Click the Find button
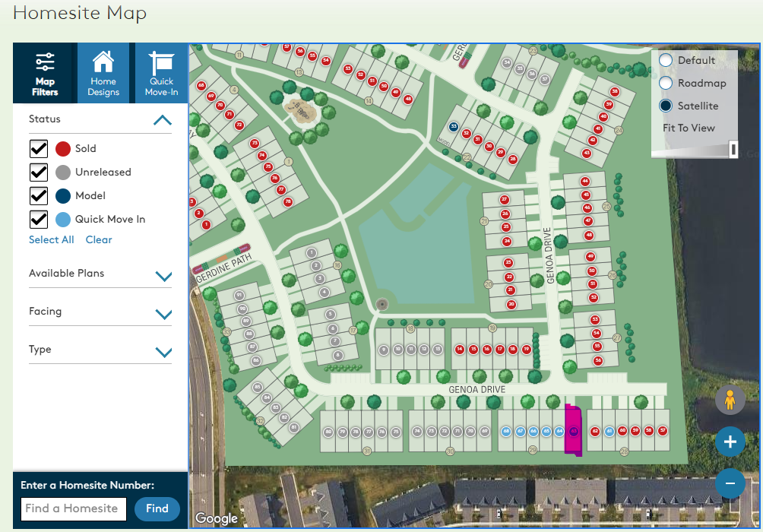This screenshot has height=532, width=763. tap(157, 508)
